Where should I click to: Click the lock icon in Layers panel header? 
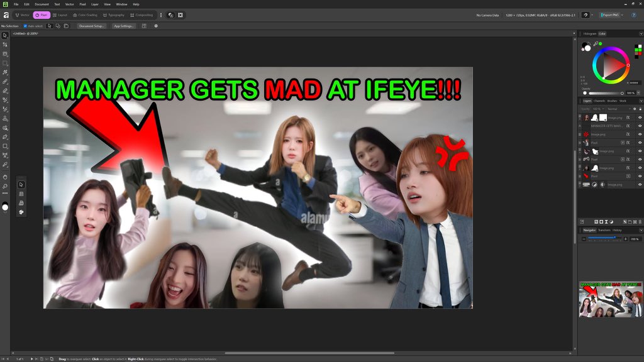(640, 109)
